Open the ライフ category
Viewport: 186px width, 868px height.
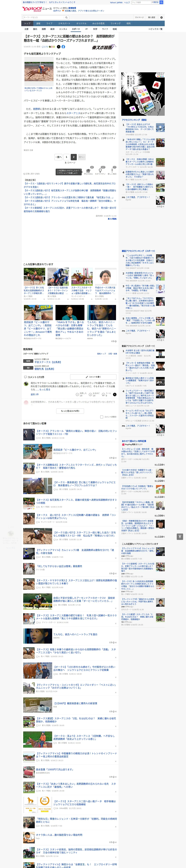click(x=105, y=29)
